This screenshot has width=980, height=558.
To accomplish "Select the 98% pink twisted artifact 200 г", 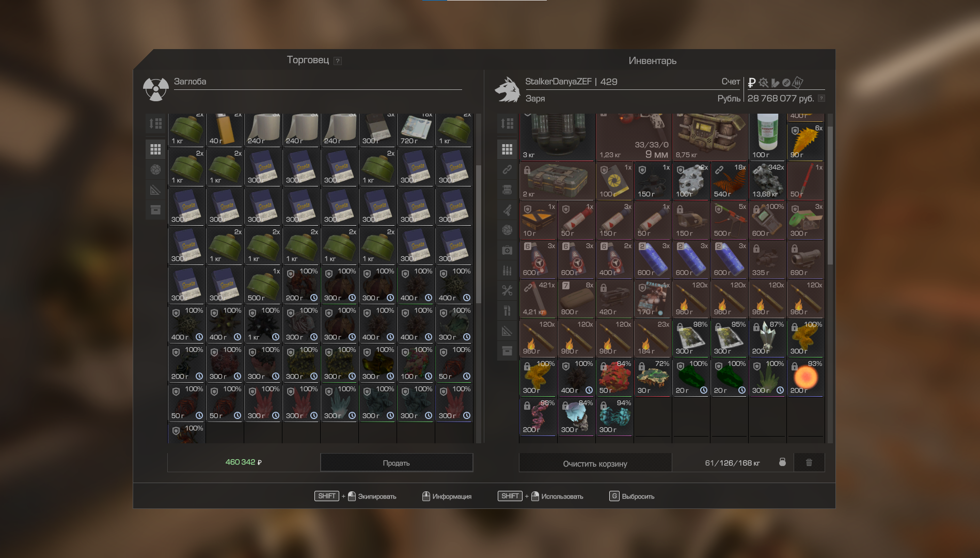I will pos(538,416).
